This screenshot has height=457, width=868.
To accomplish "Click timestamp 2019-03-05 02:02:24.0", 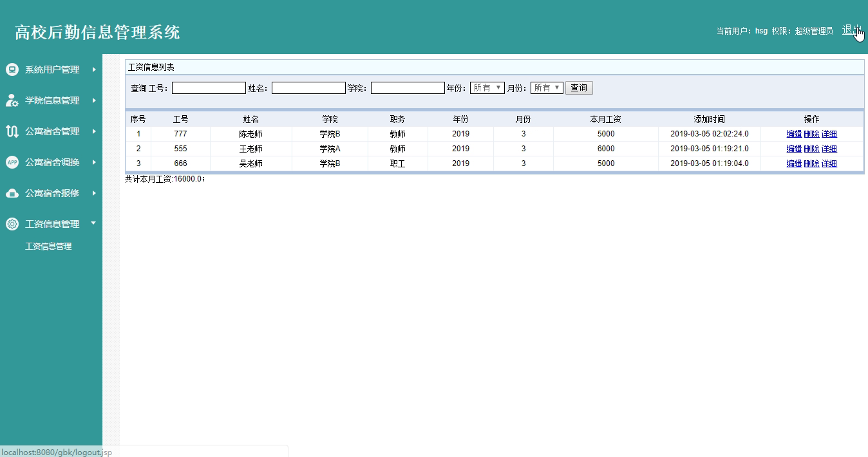I will 710,134.
